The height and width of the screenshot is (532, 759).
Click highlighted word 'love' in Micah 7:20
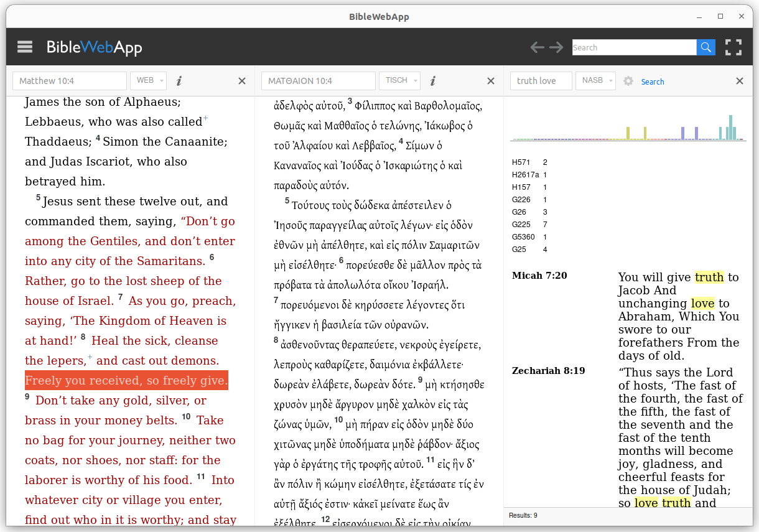[x=702, y=304]
